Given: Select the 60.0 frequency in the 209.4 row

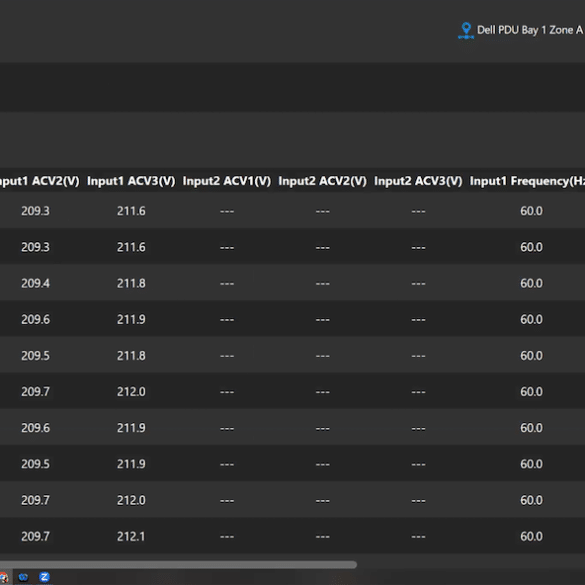Looking at the screenshot, I should coord(531,284).
